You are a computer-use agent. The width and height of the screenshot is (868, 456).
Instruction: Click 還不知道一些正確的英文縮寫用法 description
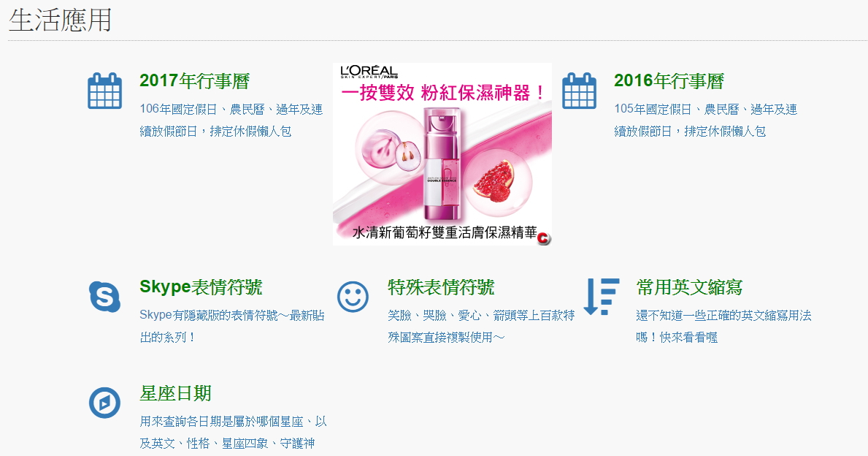[723, 327]
